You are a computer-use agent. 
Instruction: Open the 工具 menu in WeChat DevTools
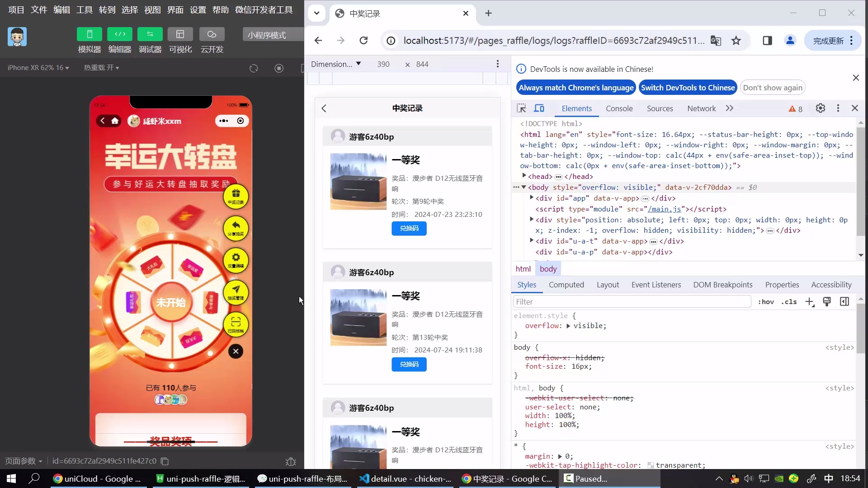click(x=84, y=9)
